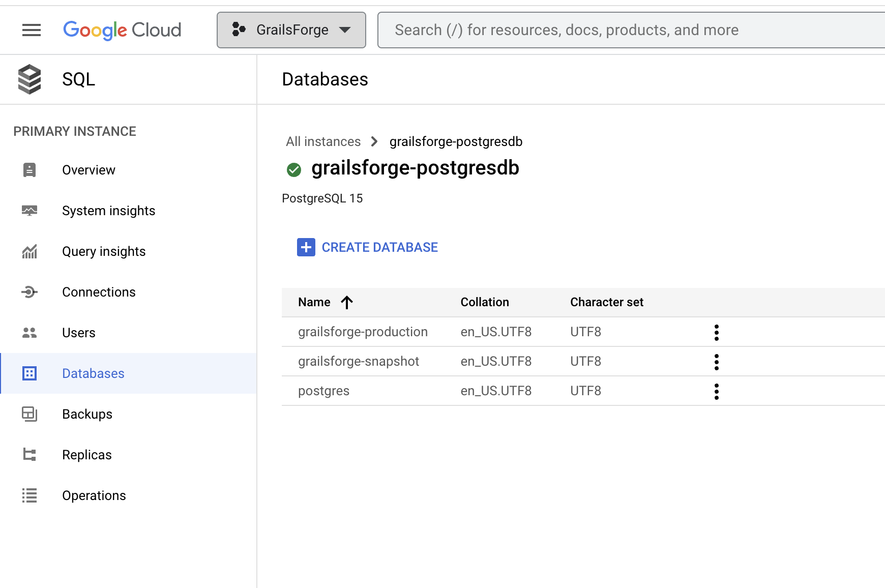Open the hamburger navigation menu
Viewport: 885px width, 588px height.
pos(31,30)
